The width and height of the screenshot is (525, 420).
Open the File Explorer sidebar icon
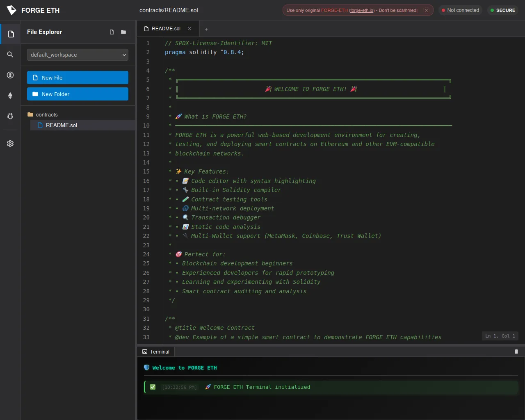[x=11, y=34]
